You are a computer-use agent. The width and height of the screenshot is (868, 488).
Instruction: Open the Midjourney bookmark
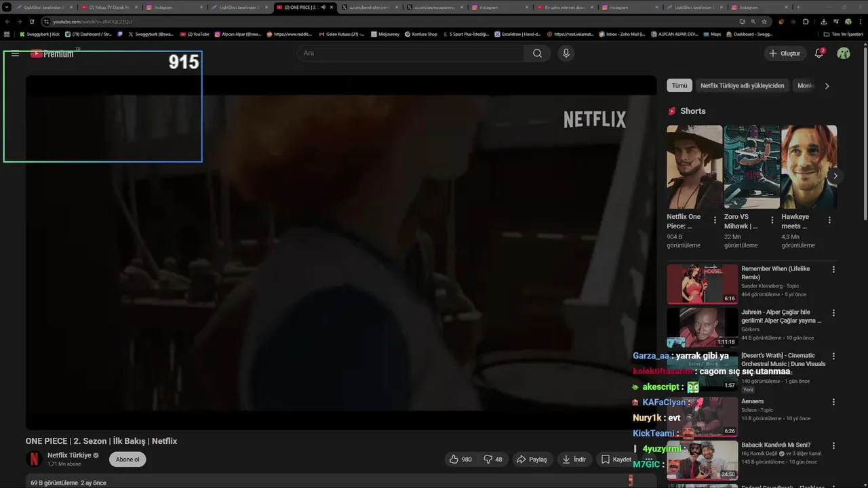[385, 34]
